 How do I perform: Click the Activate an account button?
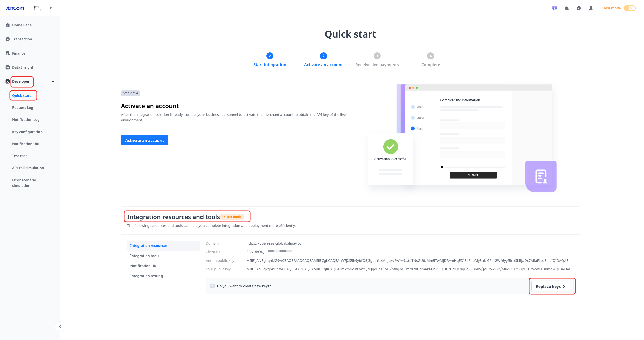click(x=144, y=140)
